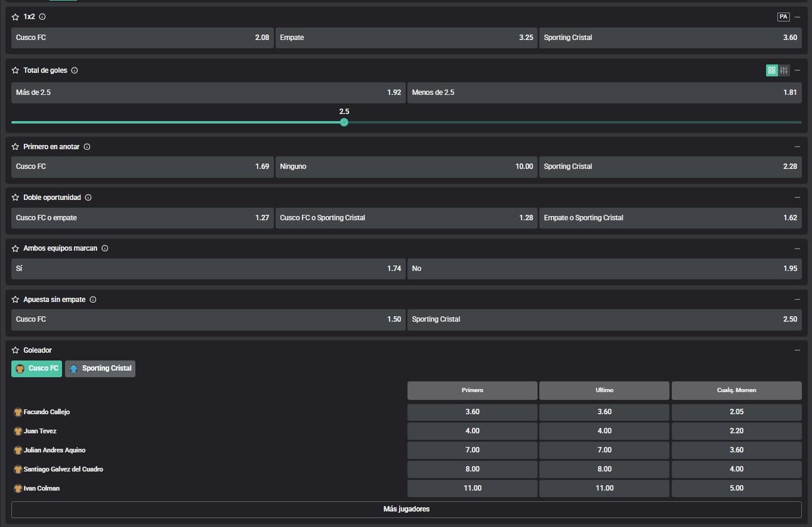Collapse the Doble oportunidad section
812x527 pixels.
[798, 198]
